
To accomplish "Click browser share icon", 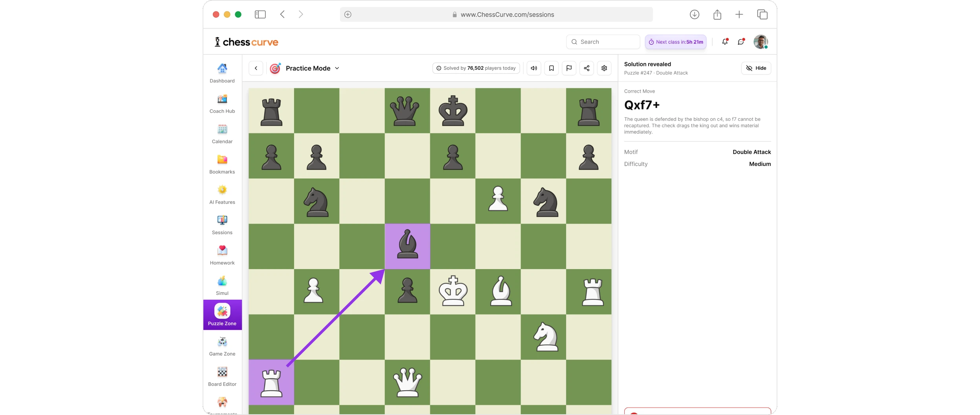I will 717,15.
